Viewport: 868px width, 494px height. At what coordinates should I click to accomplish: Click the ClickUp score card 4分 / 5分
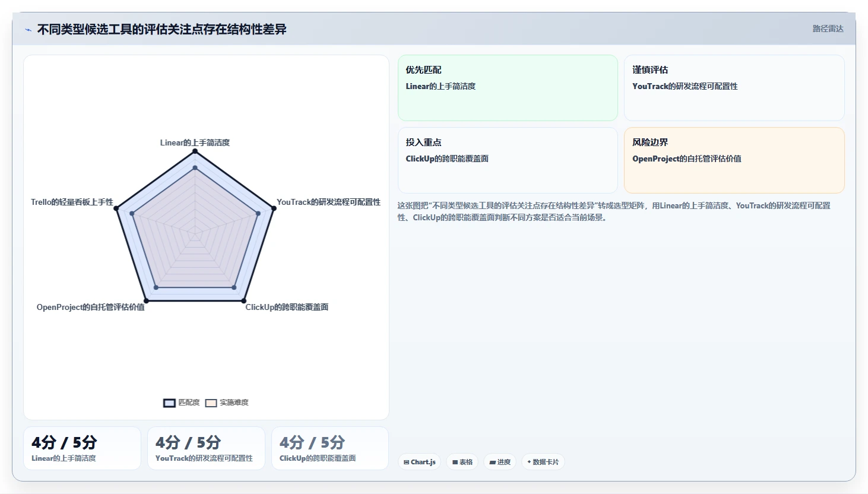[330, 448]
